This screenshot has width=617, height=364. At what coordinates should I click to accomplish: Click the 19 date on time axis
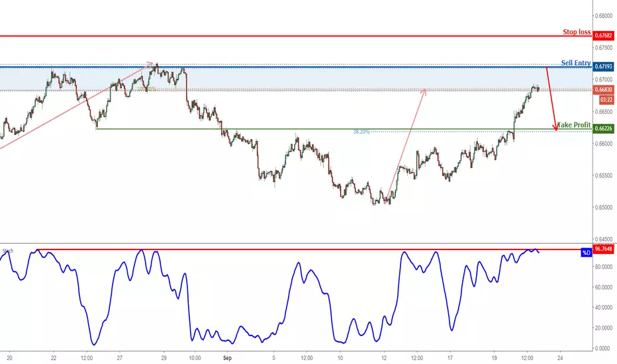(495, 358)
